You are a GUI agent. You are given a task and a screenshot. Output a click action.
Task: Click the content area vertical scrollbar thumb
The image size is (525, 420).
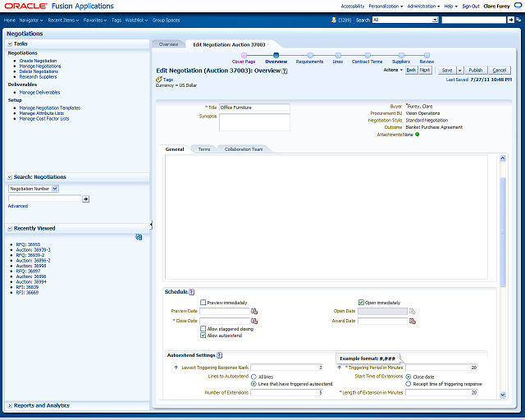pyautogui.click(x=503, y=231)
